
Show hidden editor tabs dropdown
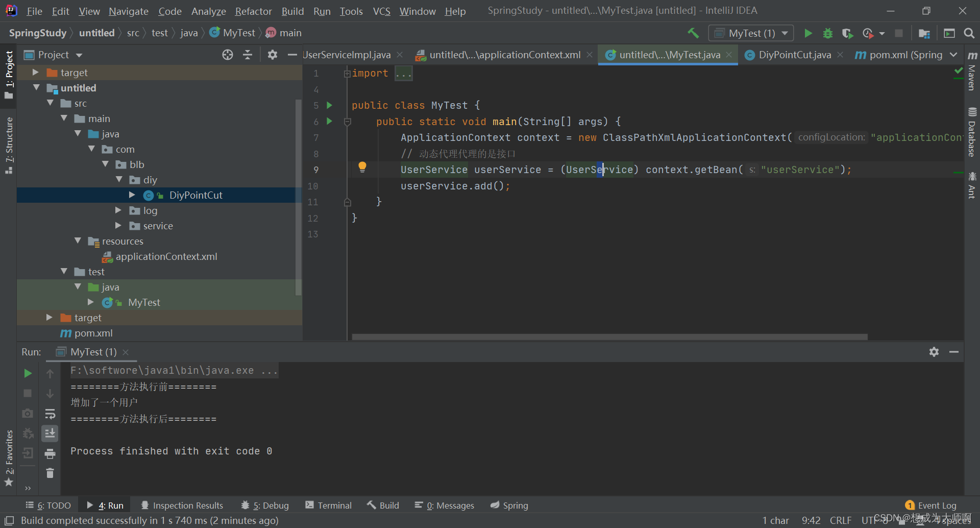[x=953, y=55]
